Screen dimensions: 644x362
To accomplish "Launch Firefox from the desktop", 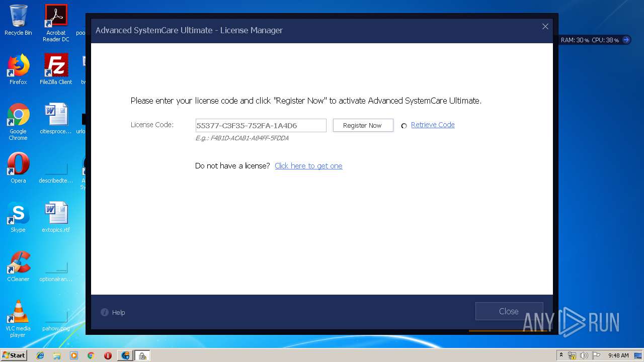I will (x=18, y=69).
